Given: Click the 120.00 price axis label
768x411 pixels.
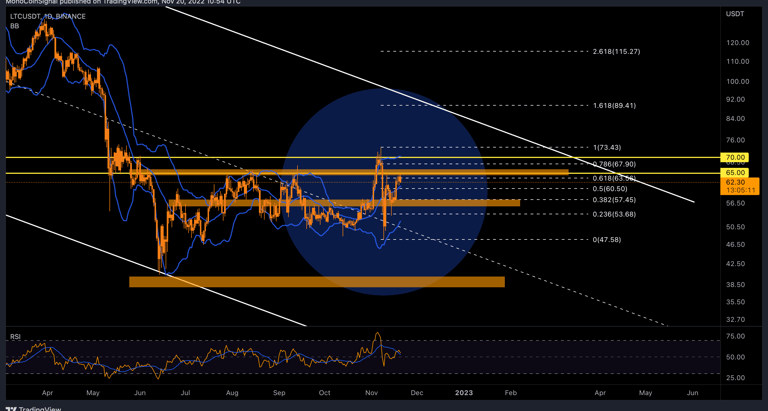Looking at the screenshot, I should (737, 43).
